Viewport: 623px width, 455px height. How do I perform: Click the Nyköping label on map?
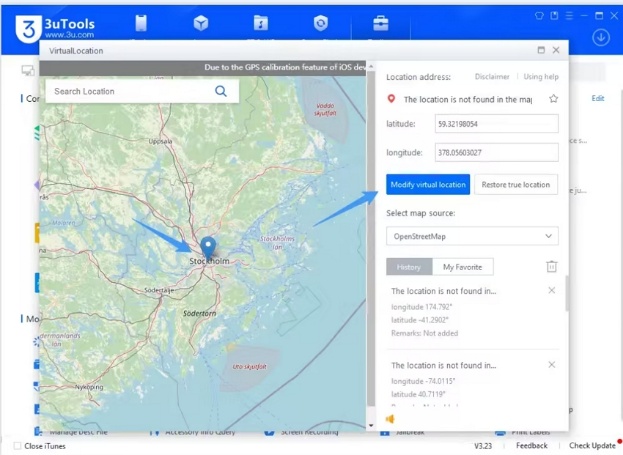(x=89, y=387)
